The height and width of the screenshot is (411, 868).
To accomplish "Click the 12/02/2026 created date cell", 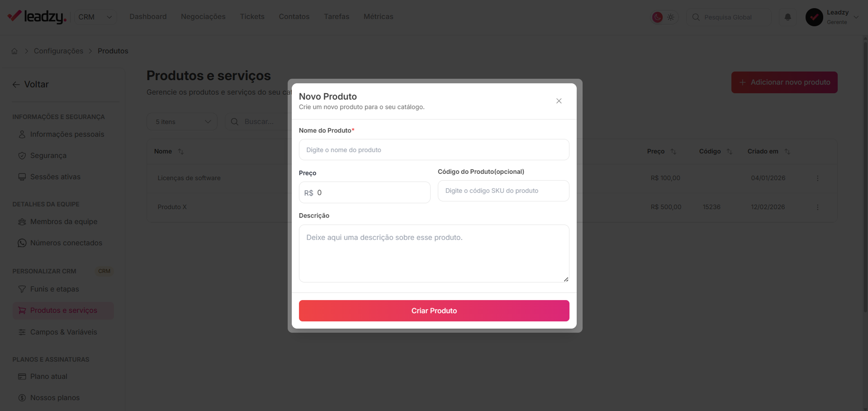I will pyautogui.click(x=768, y=207).
